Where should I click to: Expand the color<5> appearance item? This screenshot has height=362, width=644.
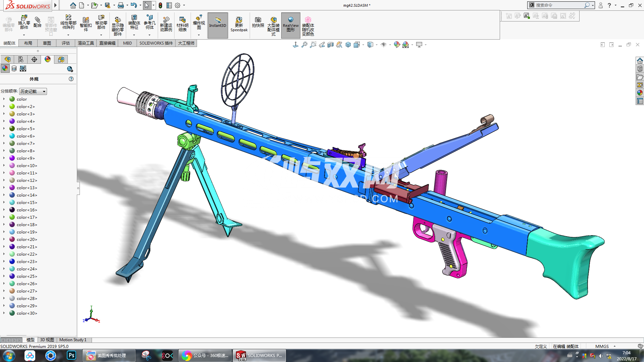tap(4, 129)
